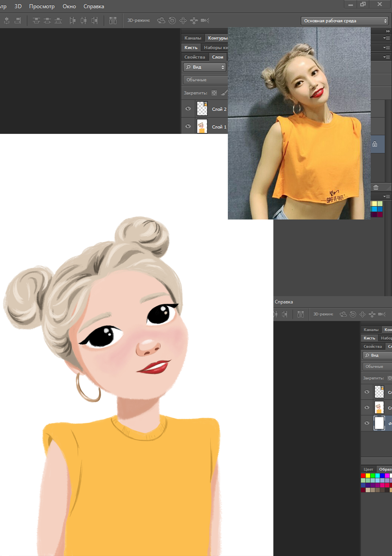Hide the white background layer via eye

point(367,423)
